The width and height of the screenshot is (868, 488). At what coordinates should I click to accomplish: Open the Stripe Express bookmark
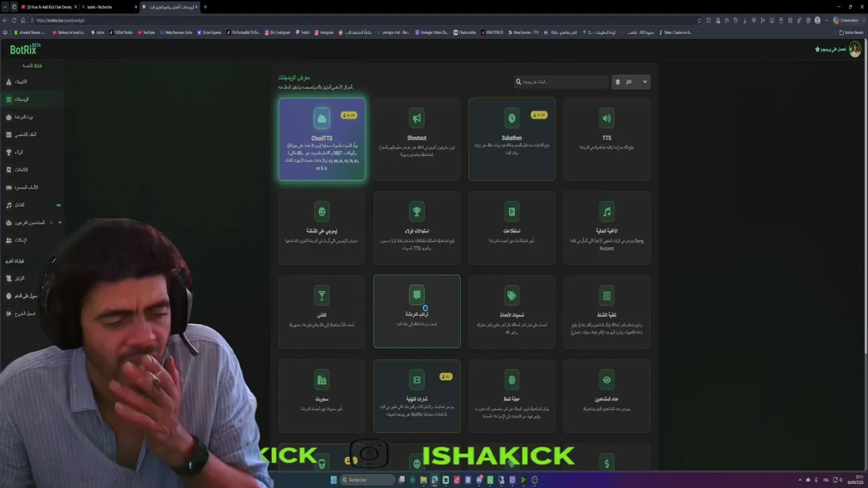click(210, 32)
